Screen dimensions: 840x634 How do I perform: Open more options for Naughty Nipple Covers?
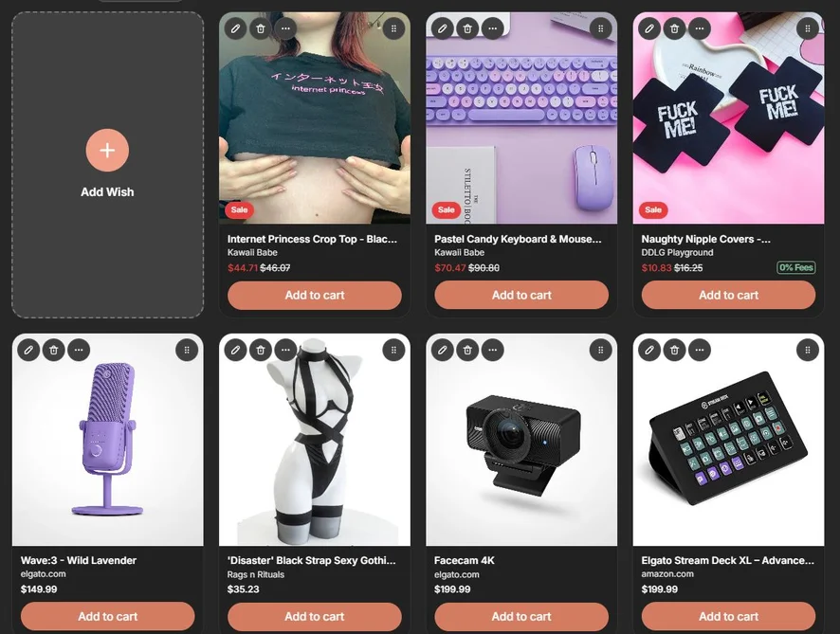[699, 28]
